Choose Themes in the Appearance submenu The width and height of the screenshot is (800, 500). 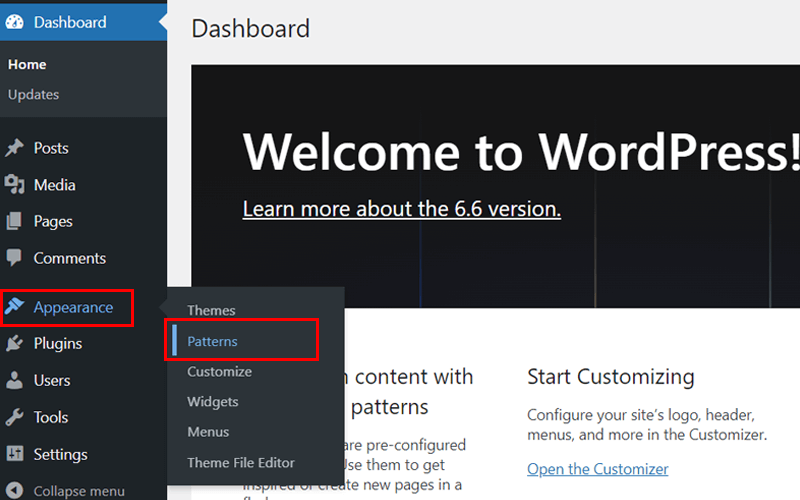point(211,310)
